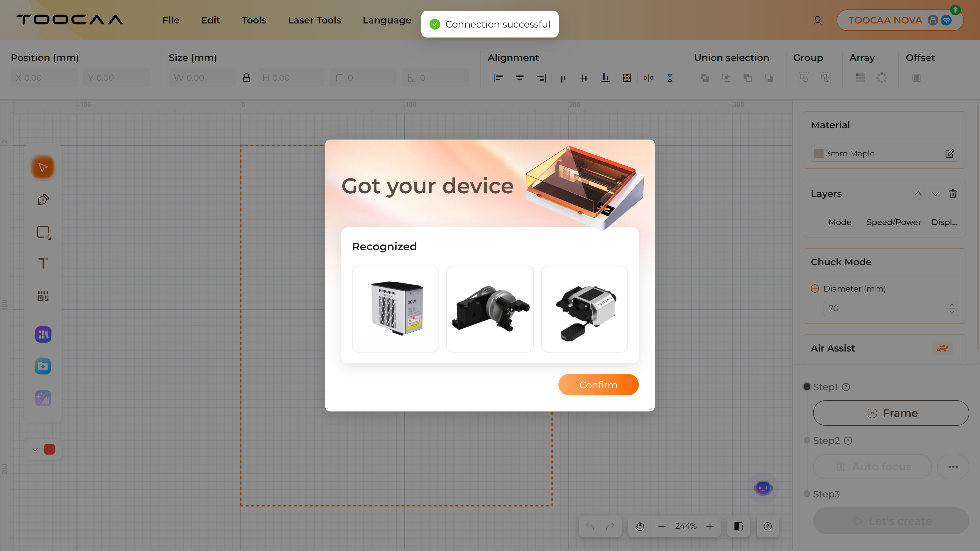The height and width of the screenshot is (551, 980).
Task: Open the QR/barcode generator tool
Action: tap(43, 296)
